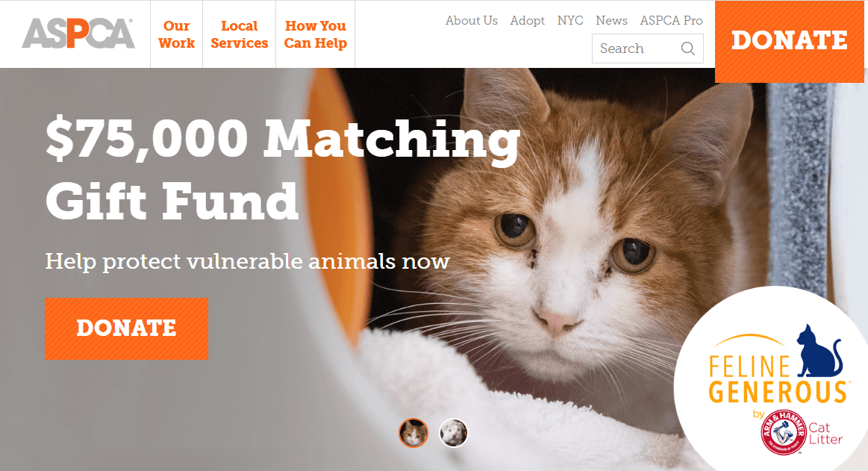Open the News section
Viewport: 868px width, 471px height.
(x=612, y=20)
